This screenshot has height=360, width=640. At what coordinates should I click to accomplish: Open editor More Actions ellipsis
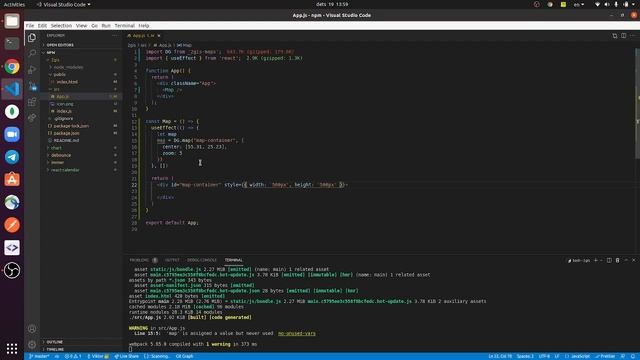(x=633, y=36)
